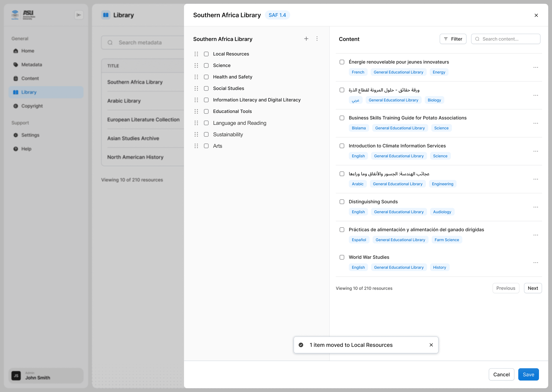Click the drag handle for Educational Tools

pos(196,111)
